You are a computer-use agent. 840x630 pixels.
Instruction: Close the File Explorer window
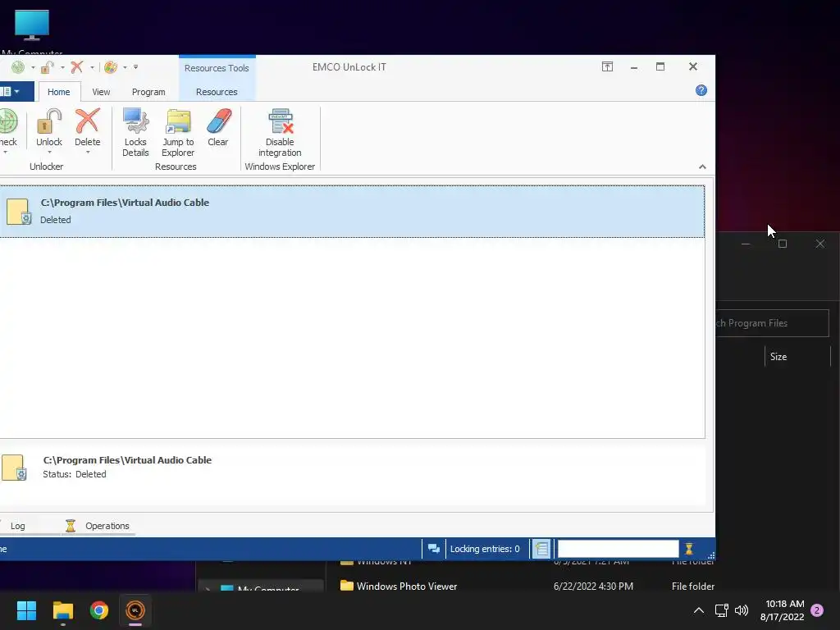820,244
